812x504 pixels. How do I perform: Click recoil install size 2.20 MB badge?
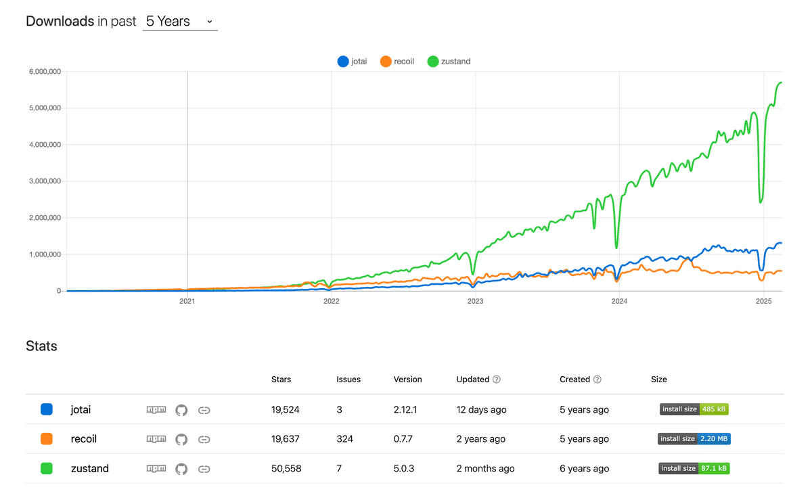695,438
